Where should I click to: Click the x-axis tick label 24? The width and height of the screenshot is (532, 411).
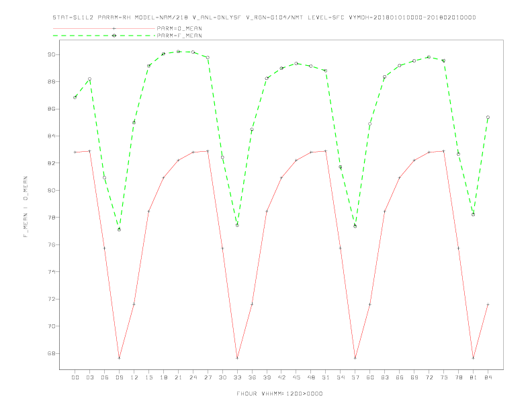tap(193, 377)
